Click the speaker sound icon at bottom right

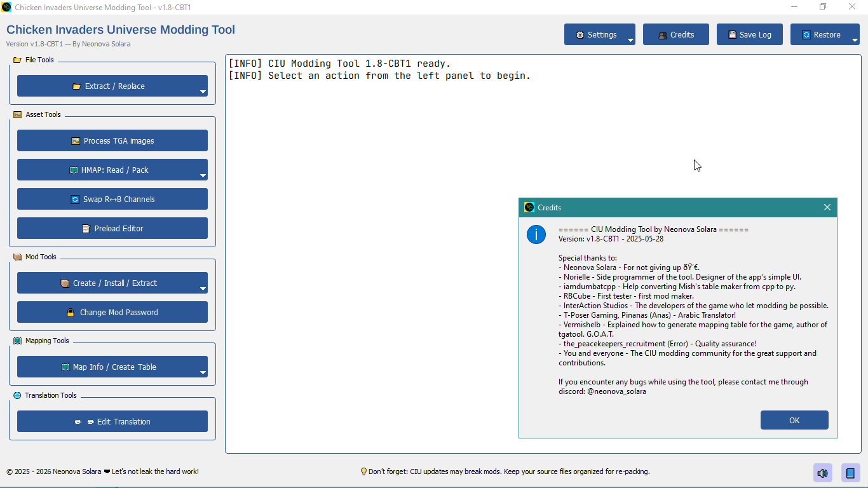(823, 473)
